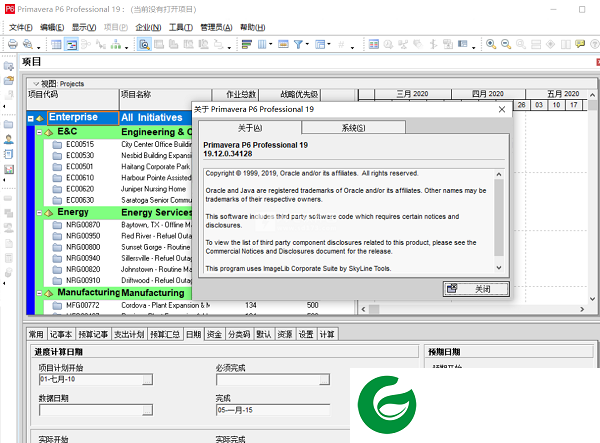Switch to the 系统(S) tab in About dialog
600x443 pixels.
pos(354,128)
